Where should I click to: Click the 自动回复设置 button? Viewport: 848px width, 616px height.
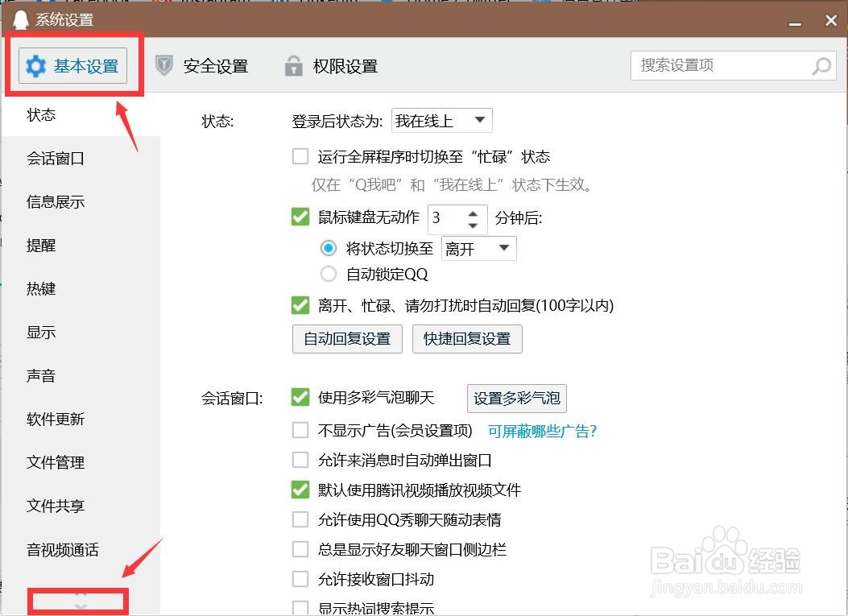[x=347, y=339]
